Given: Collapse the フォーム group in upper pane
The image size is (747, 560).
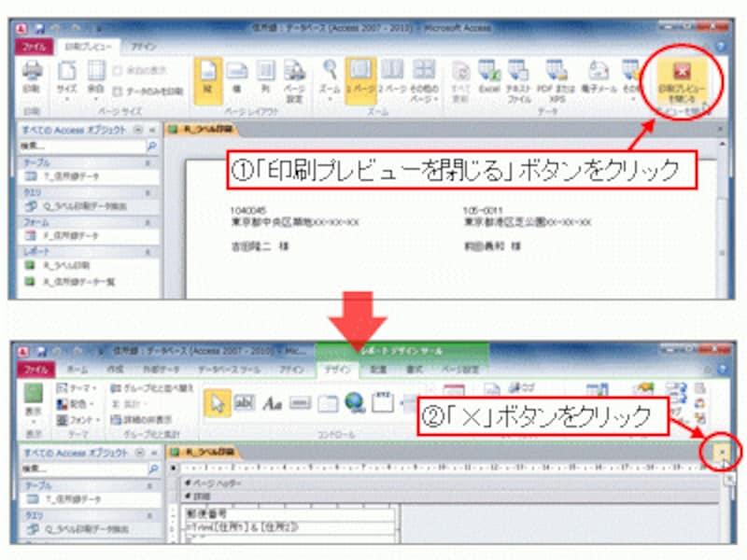Looking at the screenshot, I should (148, 222).
